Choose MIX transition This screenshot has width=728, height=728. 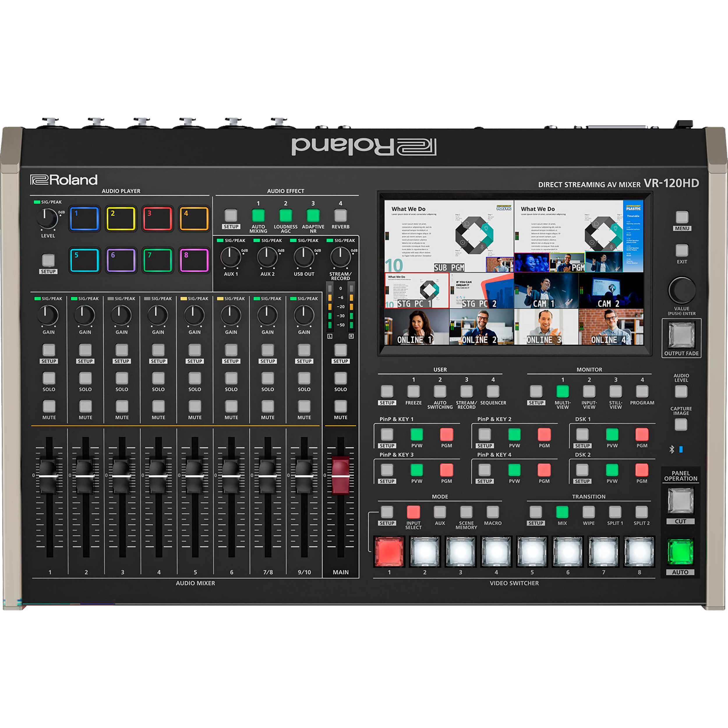pos(562,512)
